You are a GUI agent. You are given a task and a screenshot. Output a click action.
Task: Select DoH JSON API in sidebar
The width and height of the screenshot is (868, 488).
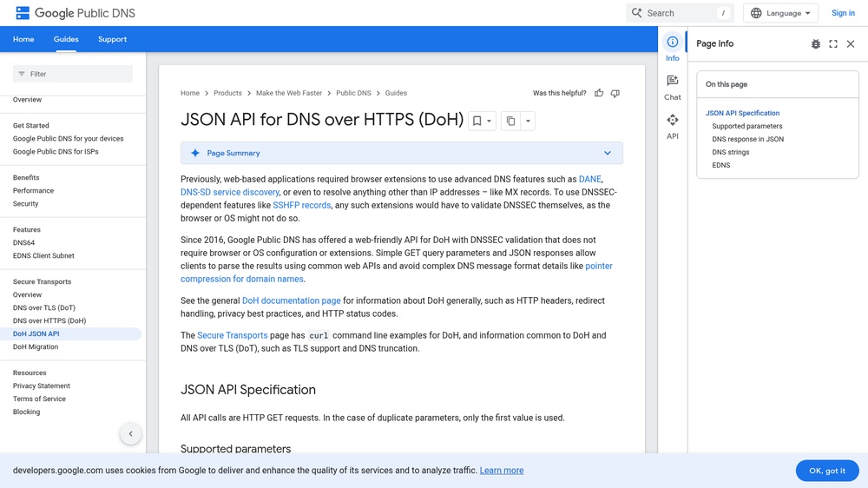point(36,333)
